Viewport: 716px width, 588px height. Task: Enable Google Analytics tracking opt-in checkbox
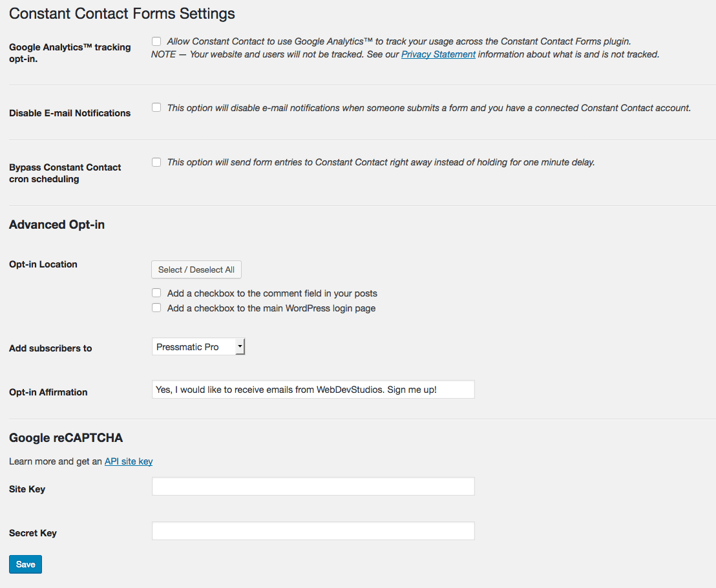click(x=156, y=41)
